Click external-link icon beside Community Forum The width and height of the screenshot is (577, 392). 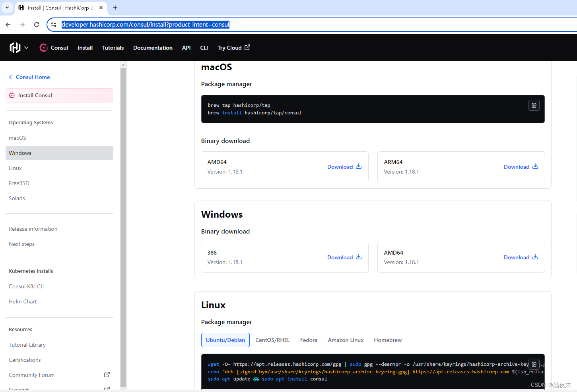pos(107,375)
